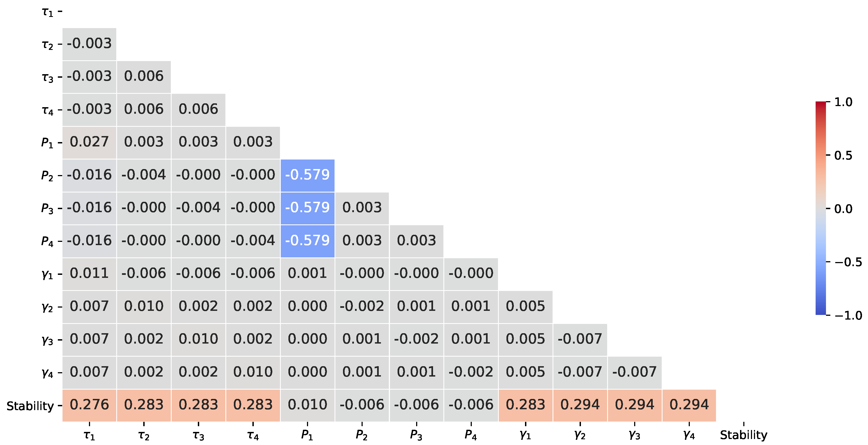This screenshot has height=445, width=868.
Task: Click the P3 versus P2 cell showing 0.003
Action: [x=362, y=208]
